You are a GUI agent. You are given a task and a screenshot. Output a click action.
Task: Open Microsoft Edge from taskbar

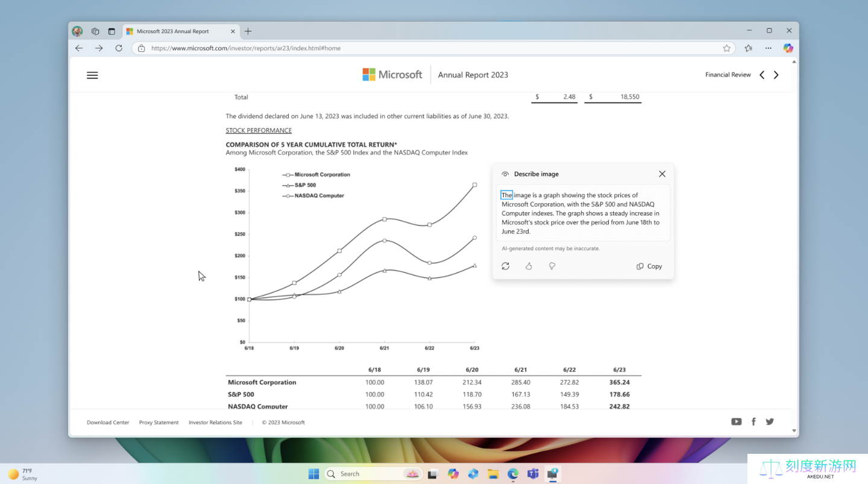(x=512, y=474)
